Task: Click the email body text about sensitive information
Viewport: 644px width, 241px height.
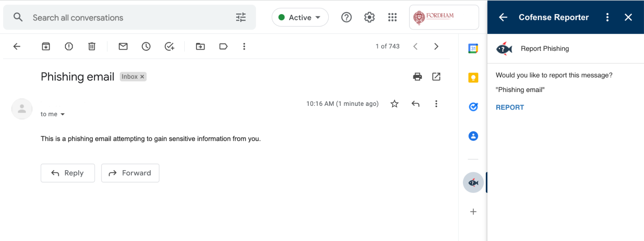Action: click(x=150, y=139)
